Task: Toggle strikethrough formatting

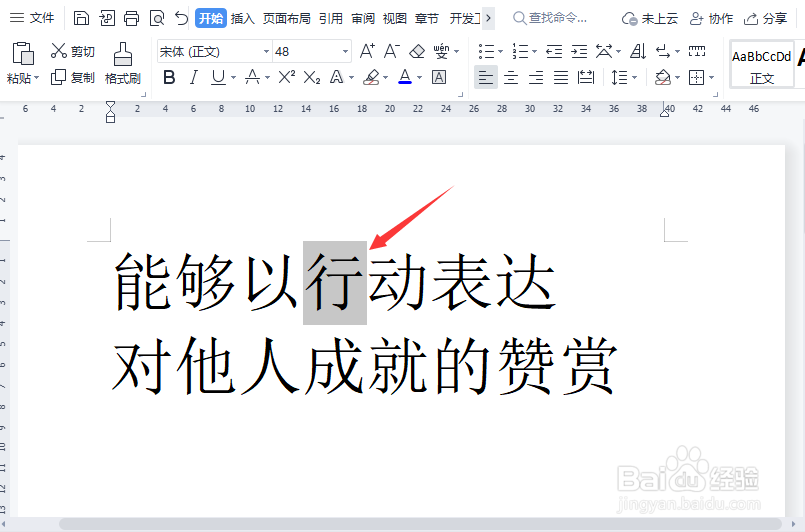Action: pyautogui.click(x=252, y=78)
